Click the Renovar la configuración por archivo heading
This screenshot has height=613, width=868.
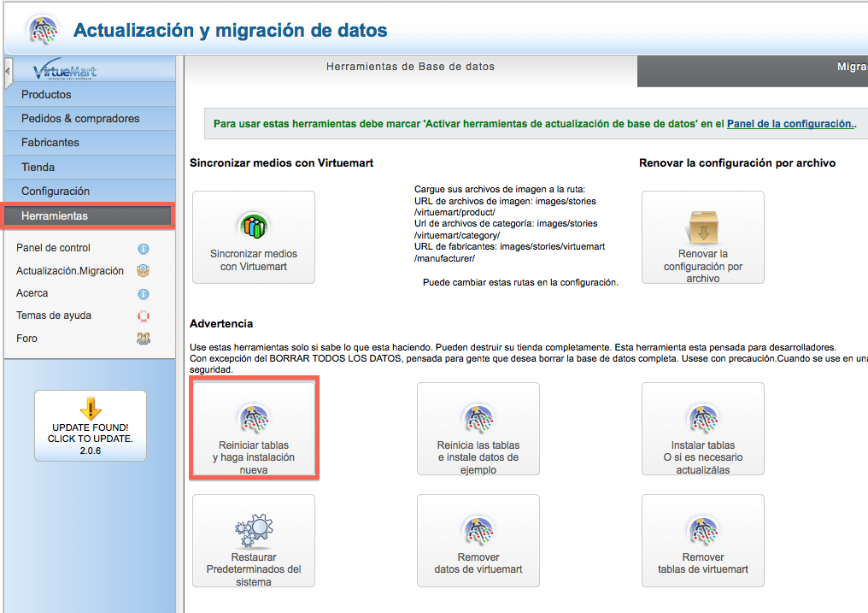coord(737,162)
